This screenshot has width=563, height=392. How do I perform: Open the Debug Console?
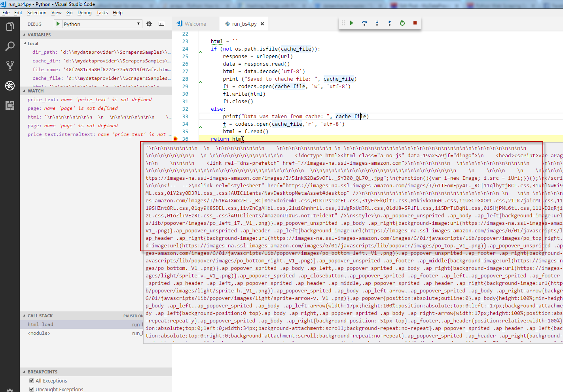[161, 24]
